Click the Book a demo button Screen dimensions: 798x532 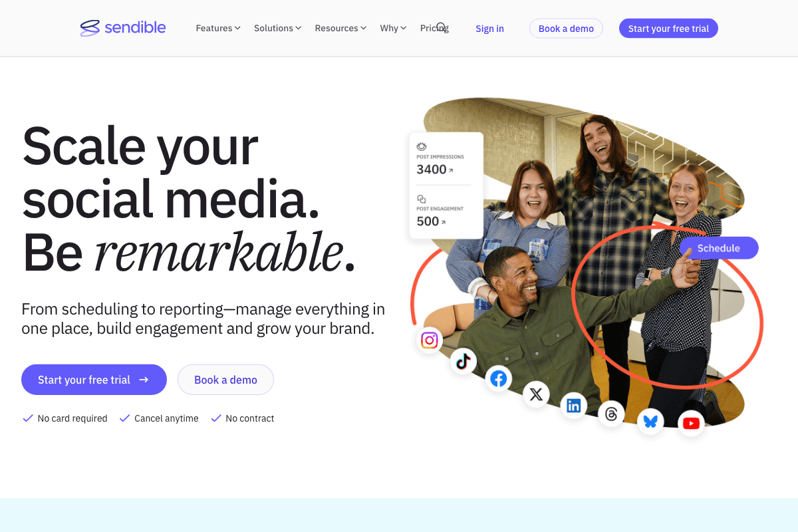pos(565,28)
